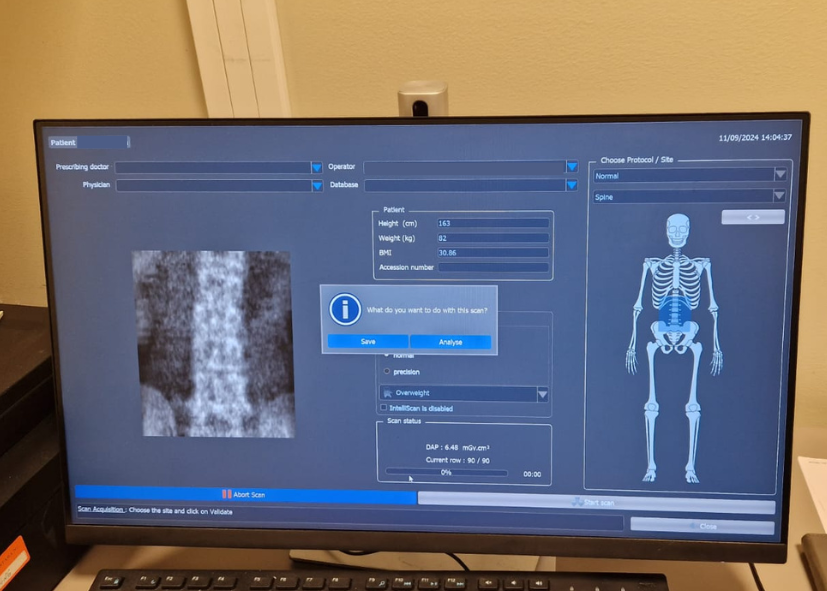Open the Database dropdown arrow

[x=572, y=185]
